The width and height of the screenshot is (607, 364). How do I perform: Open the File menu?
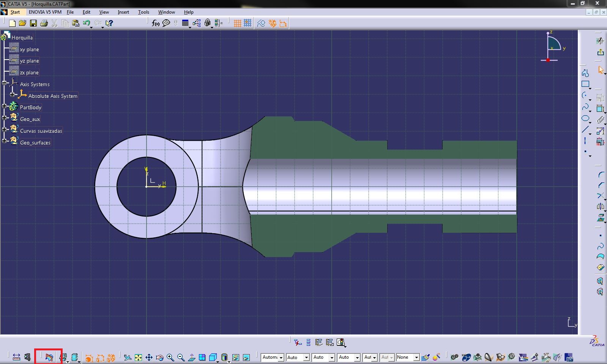pos(70,12)
